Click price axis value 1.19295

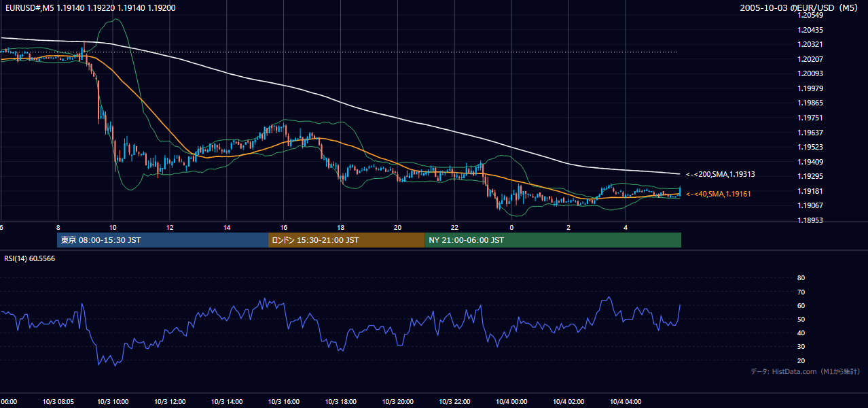[x=810, y=177]
